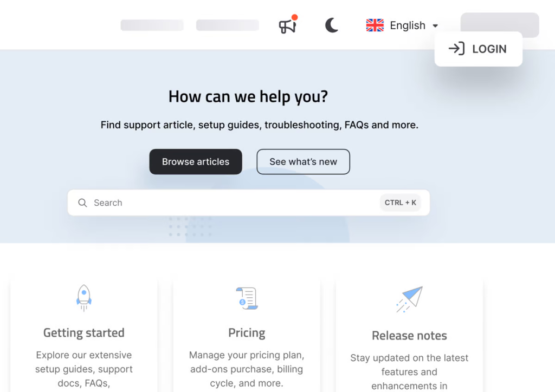Image resolution: width=555 pixels, height=392 pixels.
Task: Toggle dark mode with moon icon
Action: [332, 25]
